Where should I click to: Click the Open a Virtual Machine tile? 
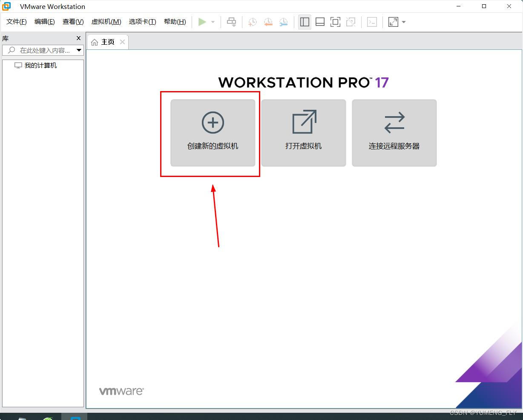coord(304,133)
